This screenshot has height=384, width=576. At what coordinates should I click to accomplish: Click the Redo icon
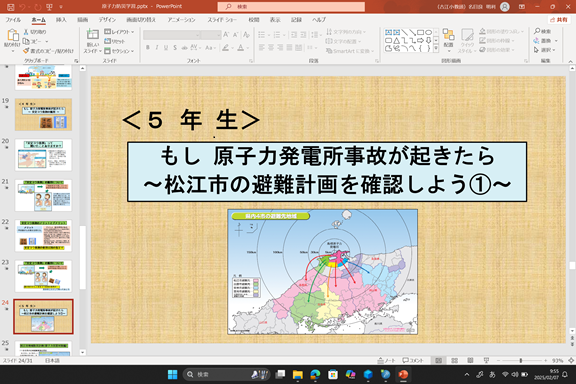(37, 7)
